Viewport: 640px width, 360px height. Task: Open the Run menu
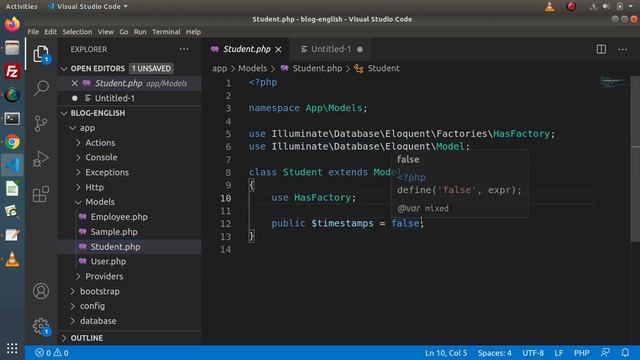(140, 32)
